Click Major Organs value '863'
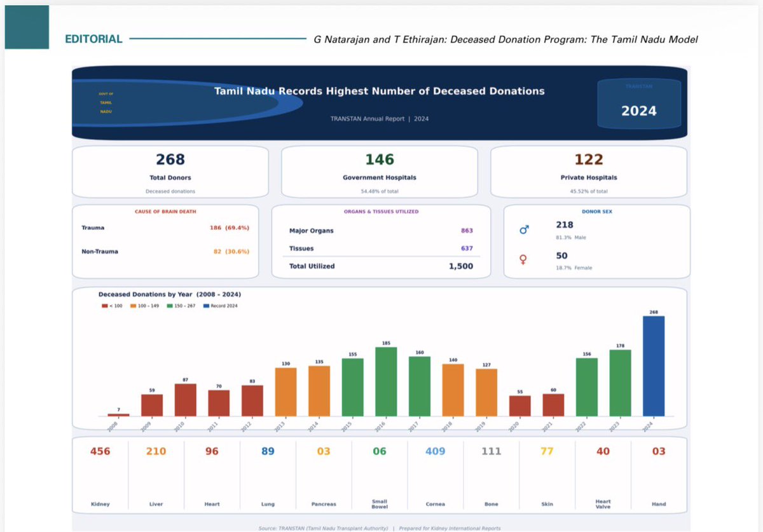The image size is (763, 532). [x=467, y=231]
